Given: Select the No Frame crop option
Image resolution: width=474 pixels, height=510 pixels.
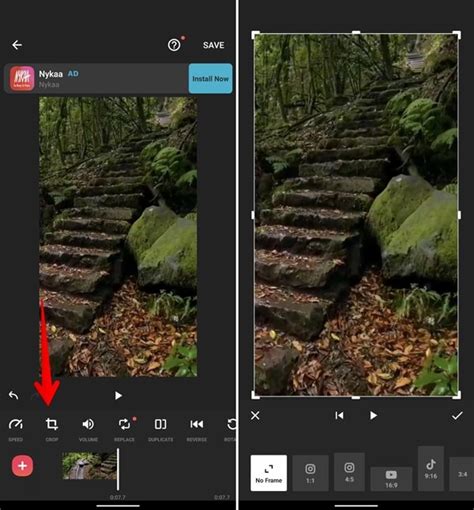Looking at the screenshot, I should [x=269, y=473].
